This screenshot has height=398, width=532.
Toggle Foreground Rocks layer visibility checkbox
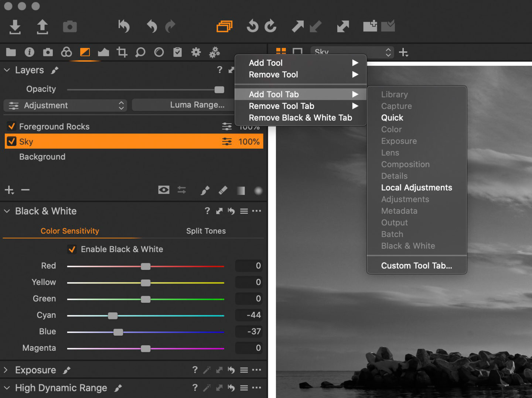click(12, 127)
